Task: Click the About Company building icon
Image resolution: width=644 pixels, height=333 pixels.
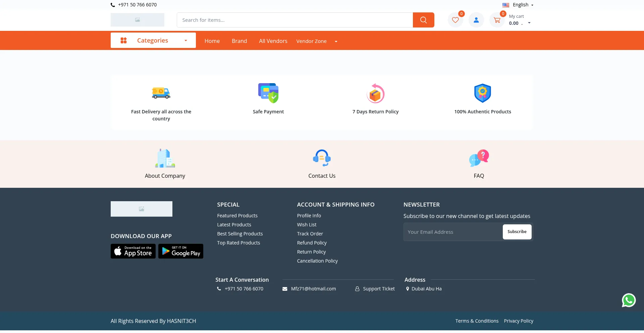Action: (165, 158)
